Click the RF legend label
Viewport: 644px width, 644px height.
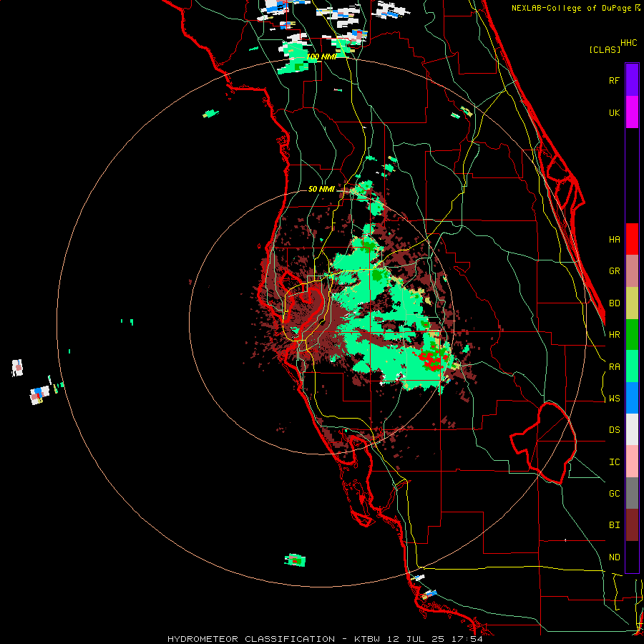614,80
